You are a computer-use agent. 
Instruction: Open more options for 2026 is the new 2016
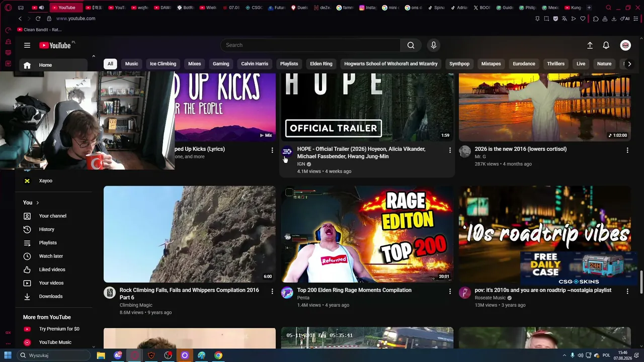point(627,150)
